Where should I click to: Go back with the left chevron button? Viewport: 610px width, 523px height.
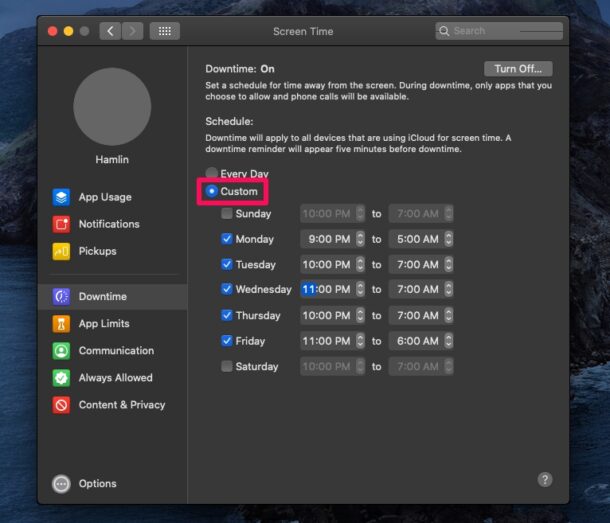pyautogui.click(x=110, y=31)
